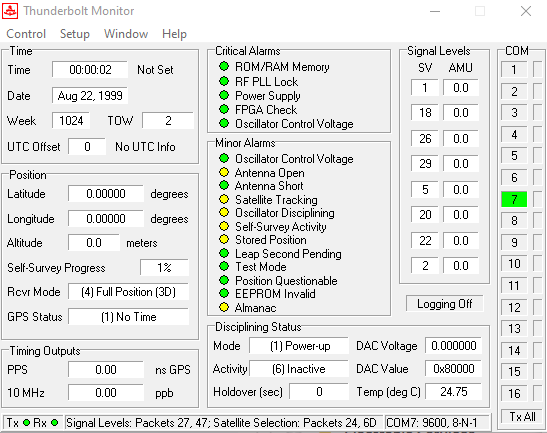Click the Satellite Tracking yellow LED

(x=224, y=199)
